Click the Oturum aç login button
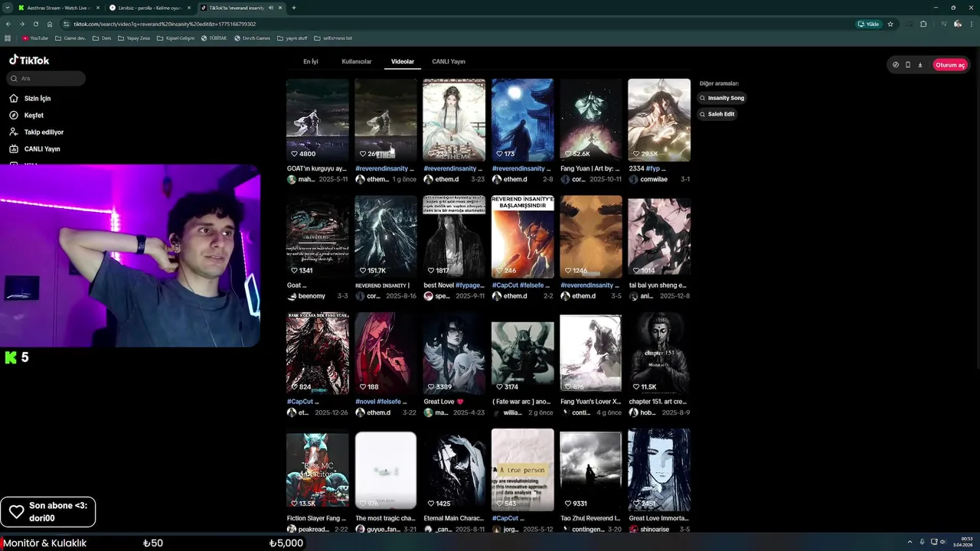The height and width of the screenshot is (551, 980). pos(950,65)
